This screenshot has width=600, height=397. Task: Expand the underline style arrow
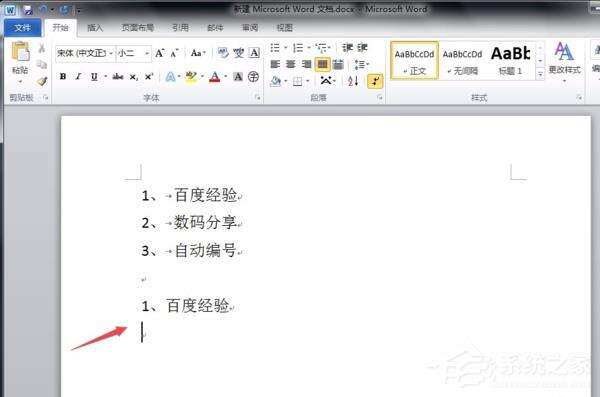(105, 77)
